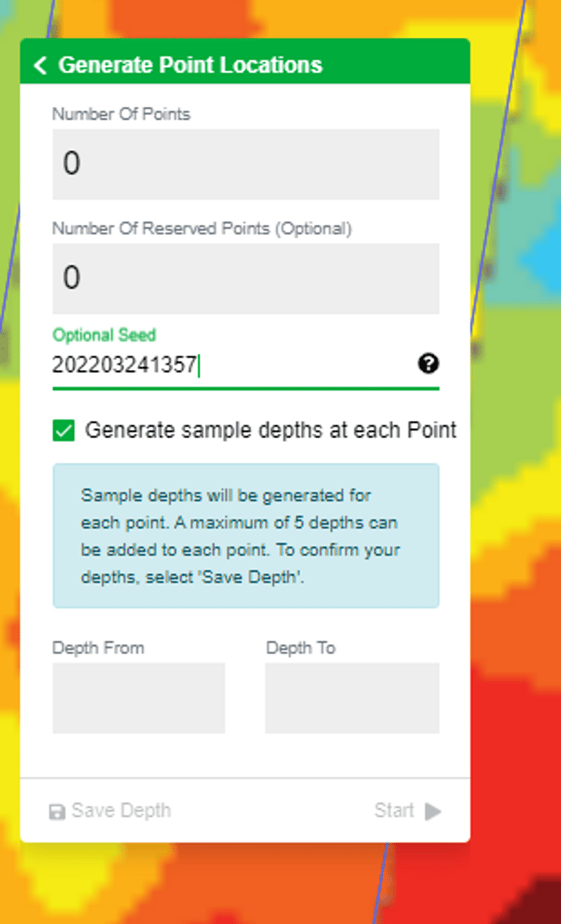Uncheck Generate sample depths checkbox
The height and width of the screenshot is (924, 561).
[64, 431]
